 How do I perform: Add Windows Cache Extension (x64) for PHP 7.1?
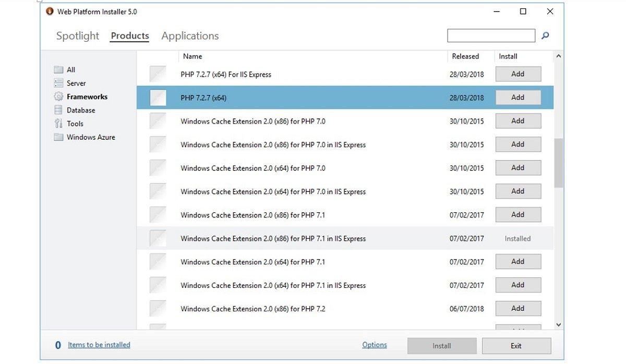point(518,262)
